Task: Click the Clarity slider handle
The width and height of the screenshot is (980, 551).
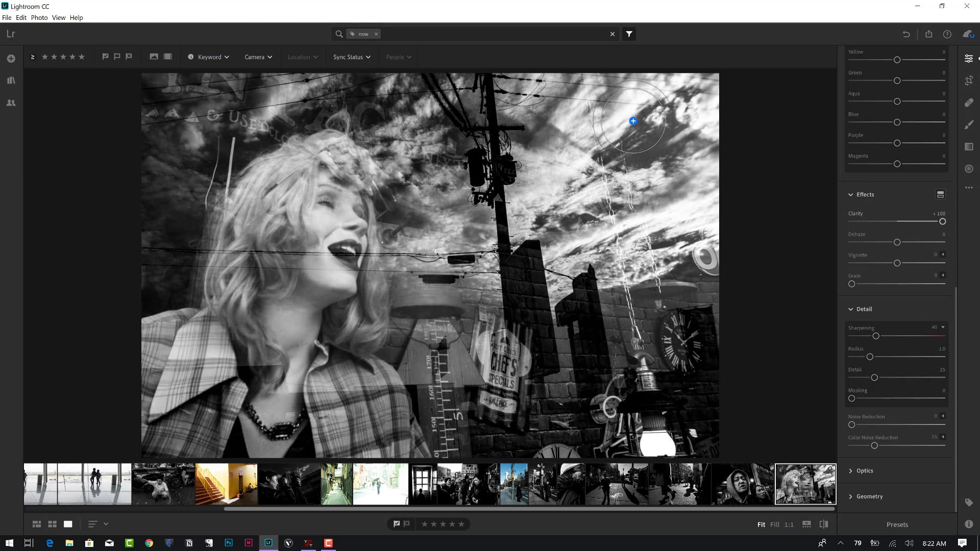Action: pyautogui.click(x=942, y=221)
